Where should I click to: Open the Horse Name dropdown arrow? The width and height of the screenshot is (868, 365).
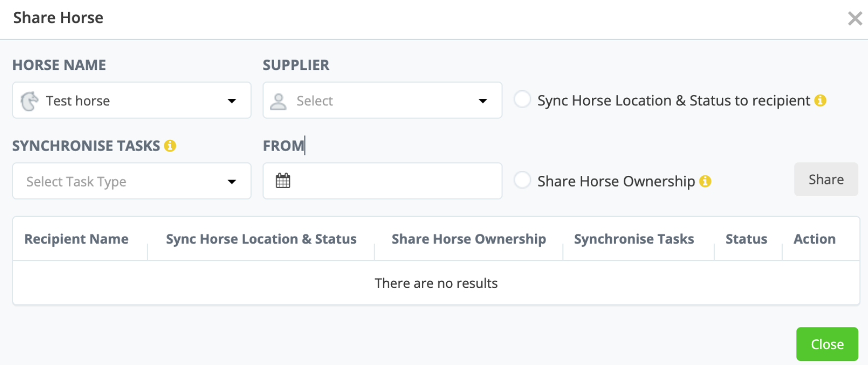point(232,101)
